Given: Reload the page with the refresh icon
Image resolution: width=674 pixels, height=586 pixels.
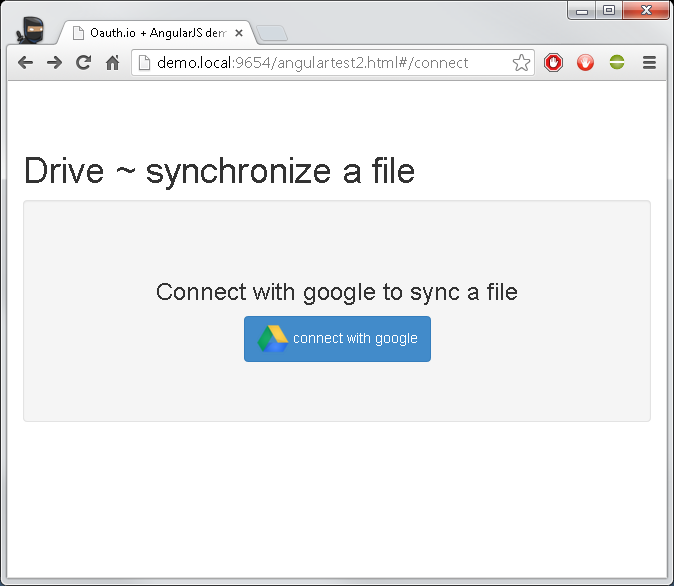Looking at the screenshot, I should point(83,63).
